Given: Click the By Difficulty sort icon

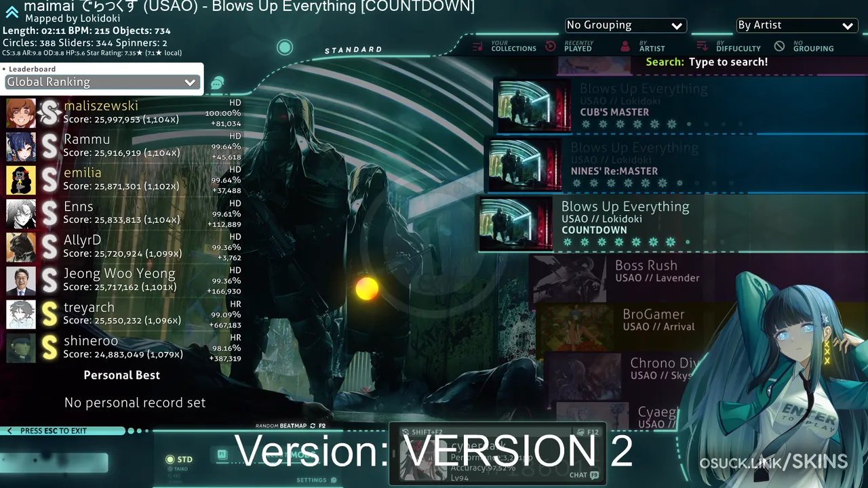Looking at the screenshot, I should (703, 46).
